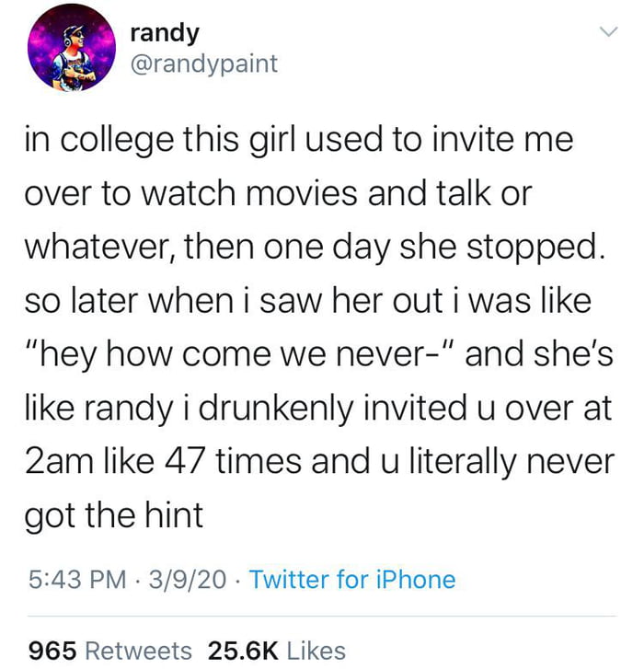The height and width of the screenshot is (669, 644).
Task: View the Likes label list
Action: click(315, 652)
